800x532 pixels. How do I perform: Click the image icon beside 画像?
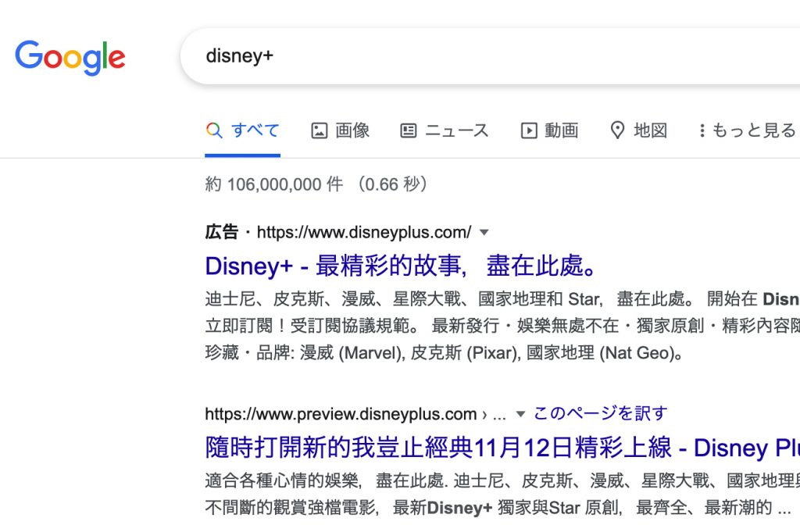pos(320,131)
